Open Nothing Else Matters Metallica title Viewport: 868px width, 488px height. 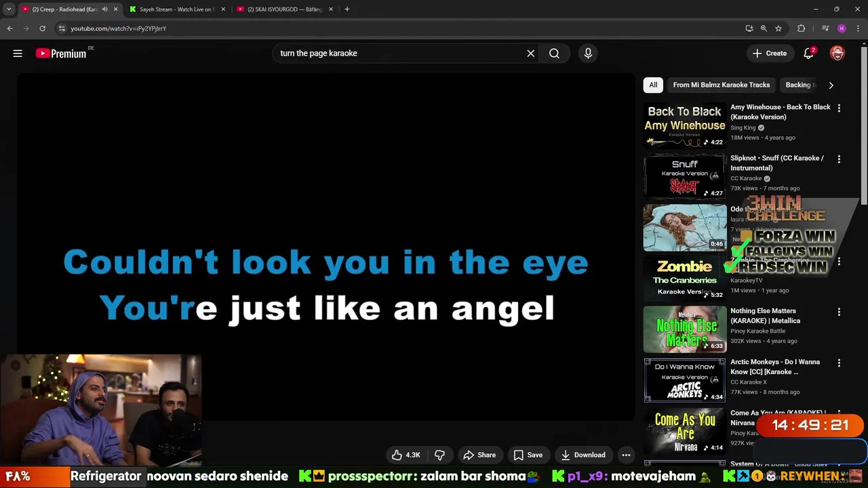[x=765, y=316]
